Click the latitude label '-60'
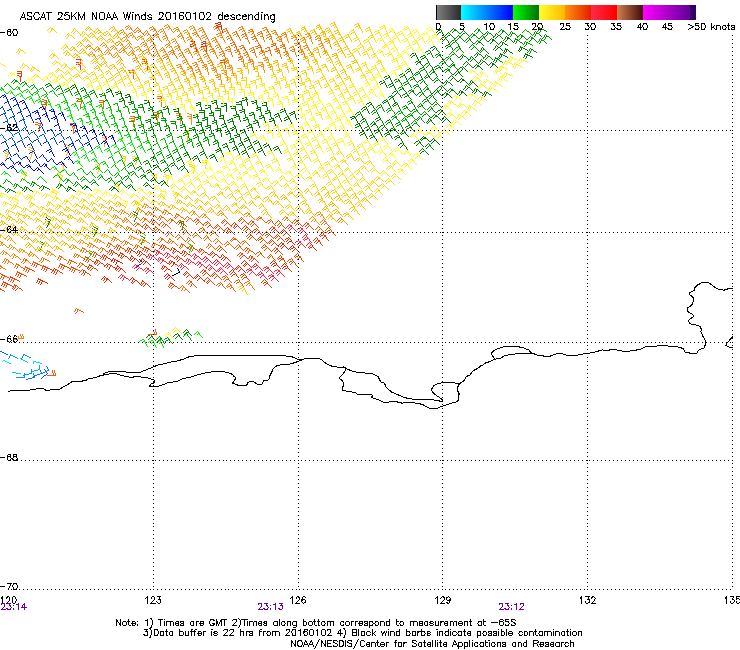The height and width of the screenshot is (650, 740). (x=9, y=33)
